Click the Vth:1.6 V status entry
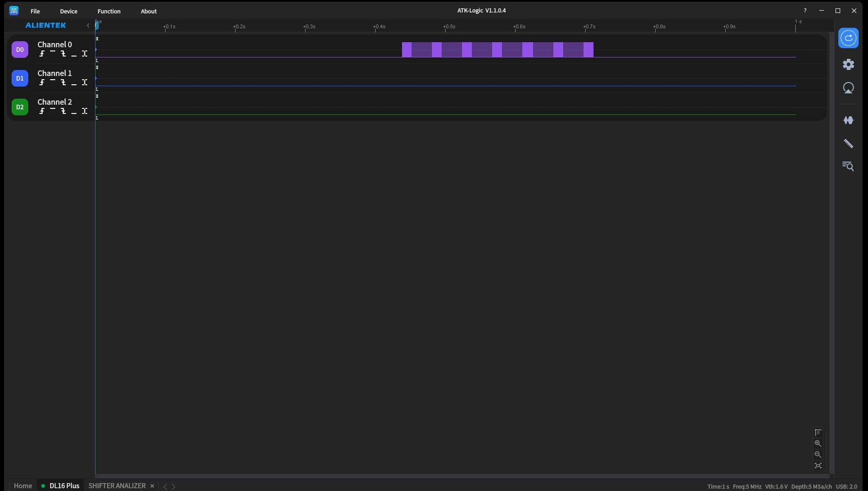Image resolution: width=868 pixels, height=491 pixels. pos(776,486)
